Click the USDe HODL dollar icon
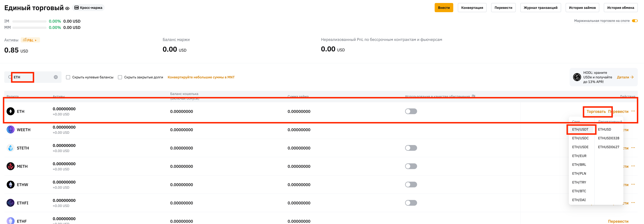 tap(577, 77)
